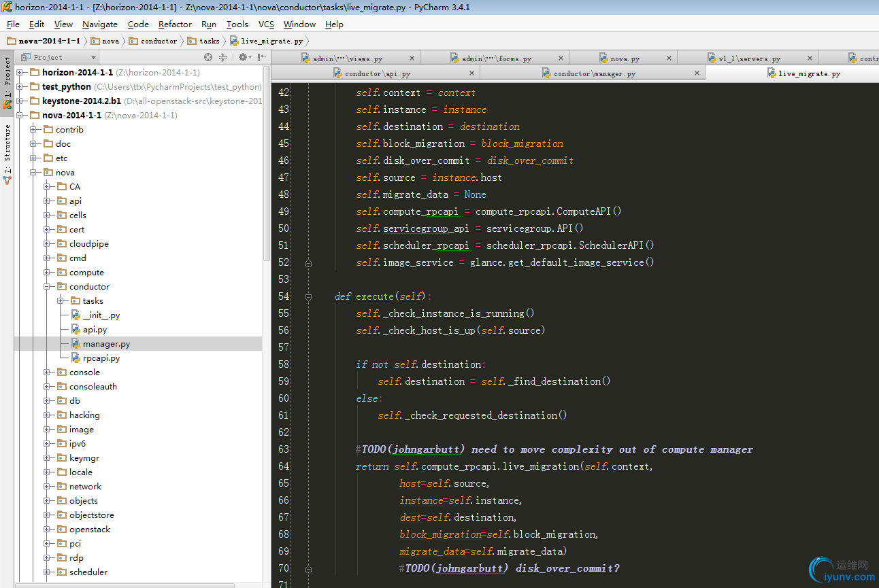Expand the tasks folder under conductor
The image size is (879, 588).
click(61, 301)
